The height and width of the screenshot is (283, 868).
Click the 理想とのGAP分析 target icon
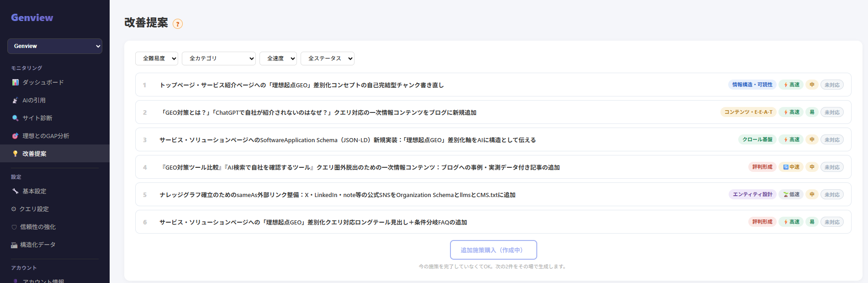(x=16, y=136)
